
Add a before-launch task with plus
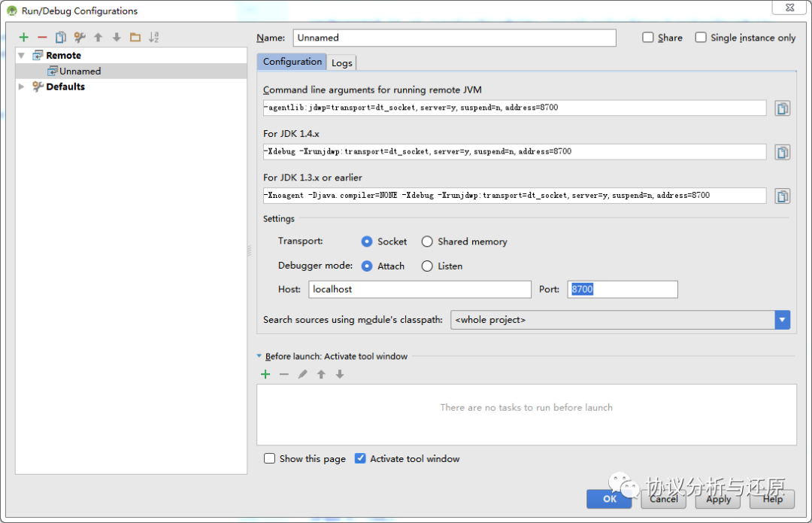265,374
